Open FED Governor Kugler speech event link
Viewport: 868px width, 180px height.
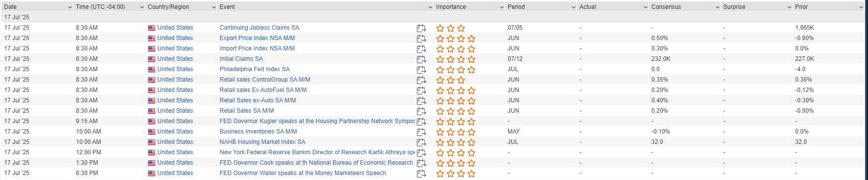pos(317,121)
